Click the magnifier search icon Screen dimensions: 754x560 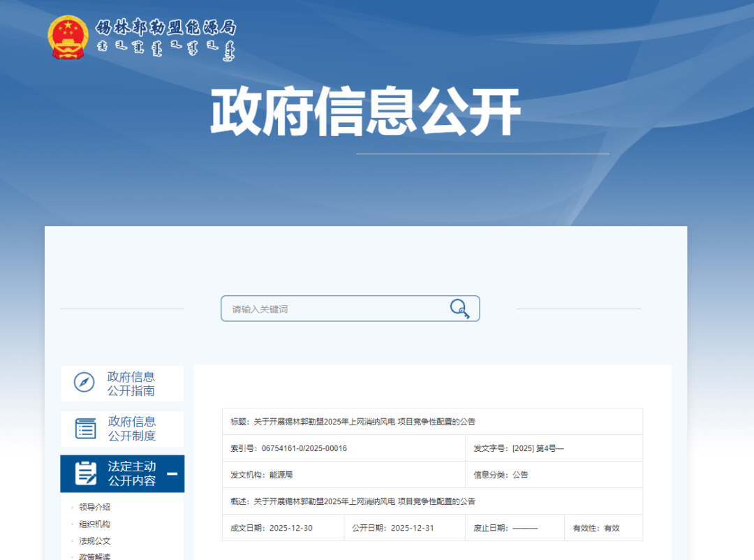(459, 309)
